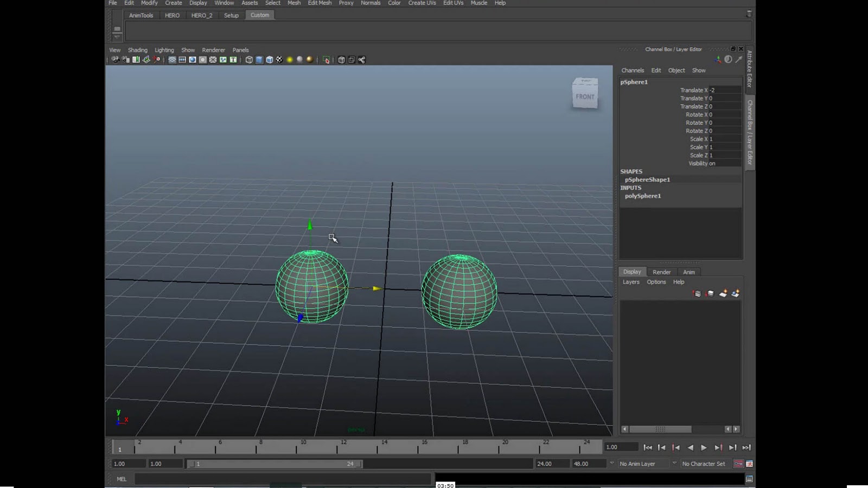Click the hyperbolic arrow icon in Channel Box
868x488 pixels.
[738, 60]
